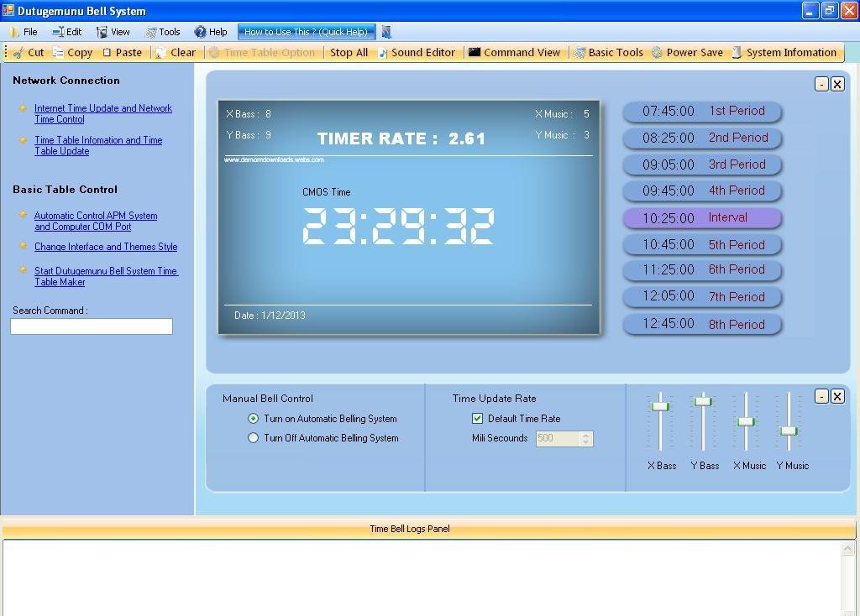Viewport: 860px width, 616px height.
Task: Open the Edit menu
Action: (67, 32)
